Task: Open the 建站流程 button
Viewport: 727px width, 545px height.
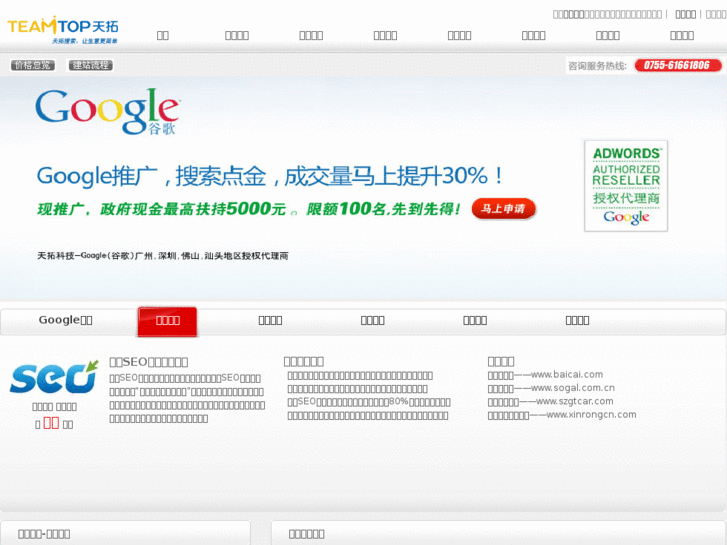Action: point(91,65)
